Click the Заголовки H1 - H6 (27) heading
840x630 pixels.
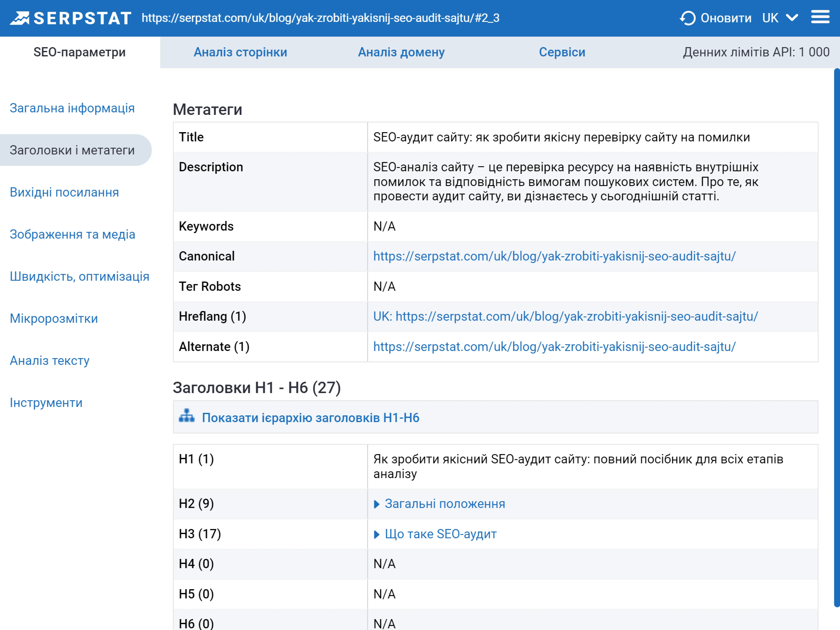(x=257, y=388)
